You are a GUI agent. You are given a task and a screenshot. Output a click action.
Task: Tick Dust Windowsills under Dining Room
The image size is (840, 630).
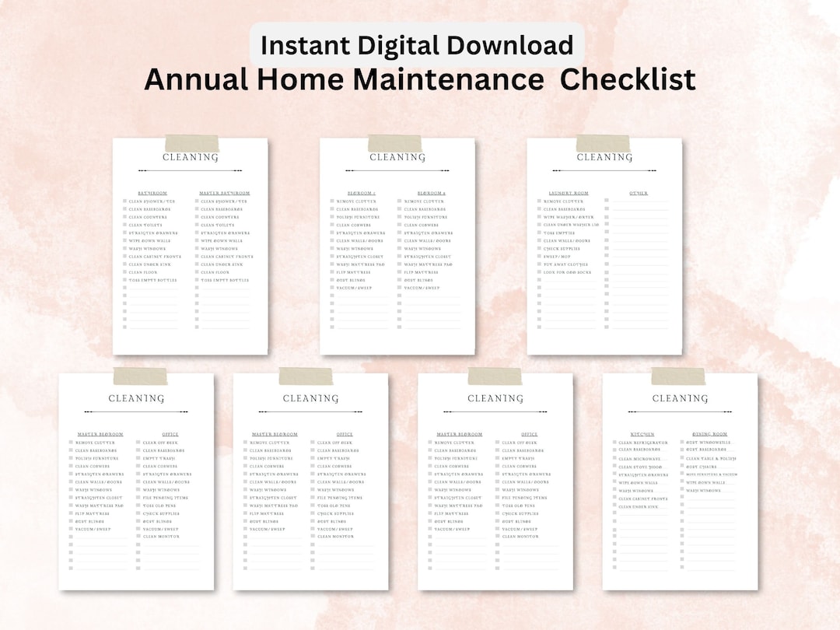click(x=681, y=443)
